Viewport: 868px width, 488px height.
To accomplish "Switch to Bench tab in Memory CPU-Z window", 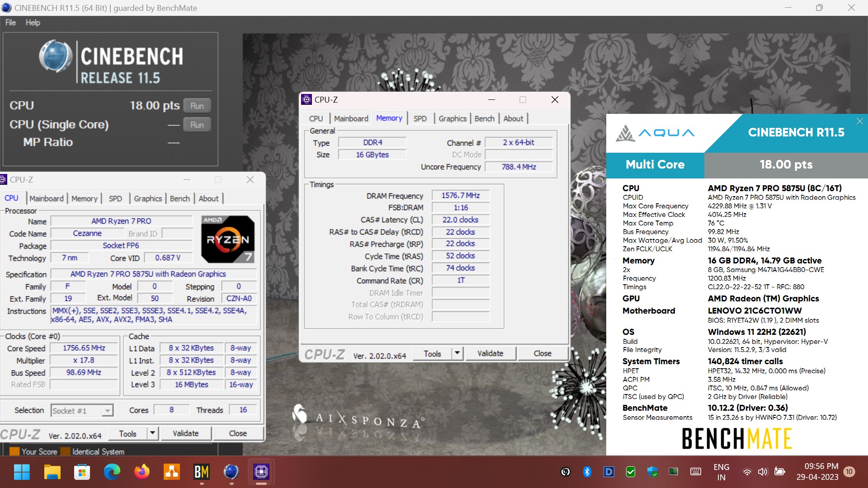I will [x=485, y=118].
